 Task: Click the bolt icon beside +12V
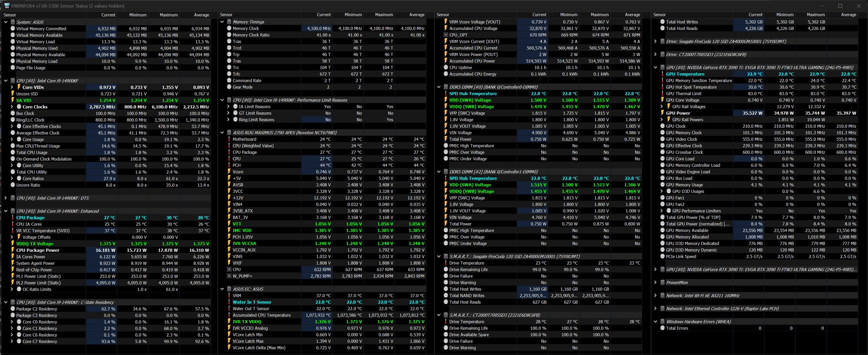(x=229, y=198)
